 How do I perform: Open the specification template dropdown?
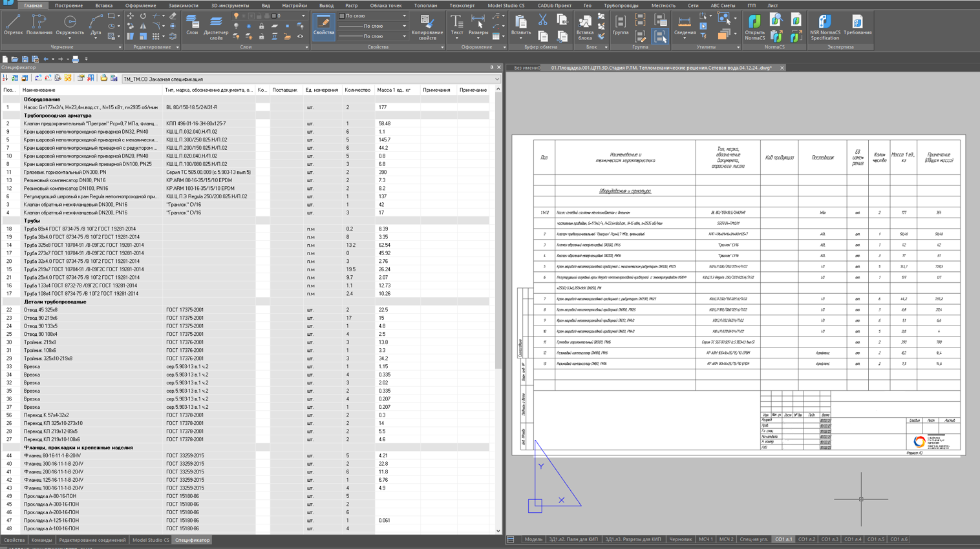tap(496, 79)
